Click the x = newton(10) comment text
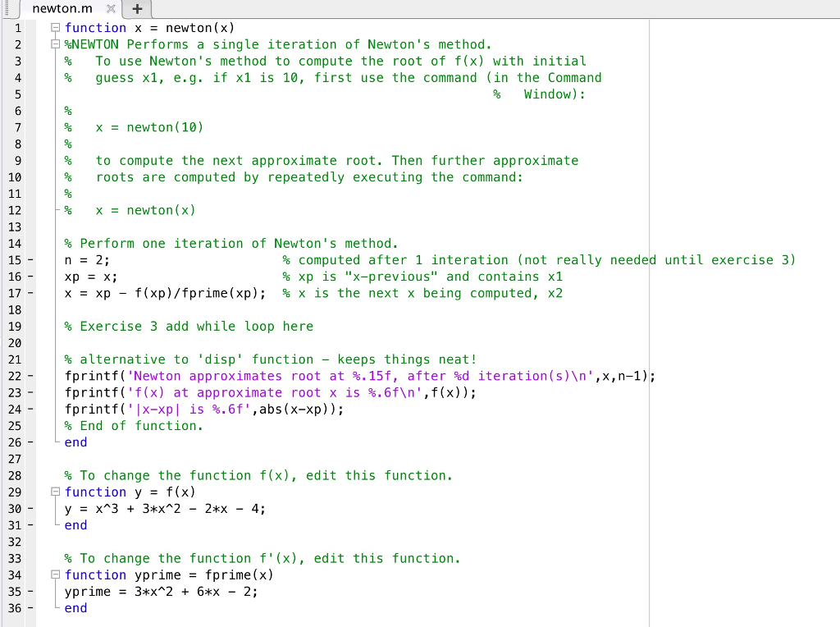Viewport: 840px width, 627px height. tap(149, 127)
